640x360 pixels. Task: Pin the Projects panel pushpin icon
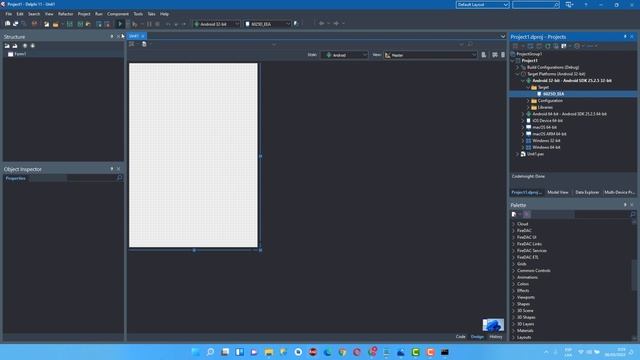coord(625,37)
